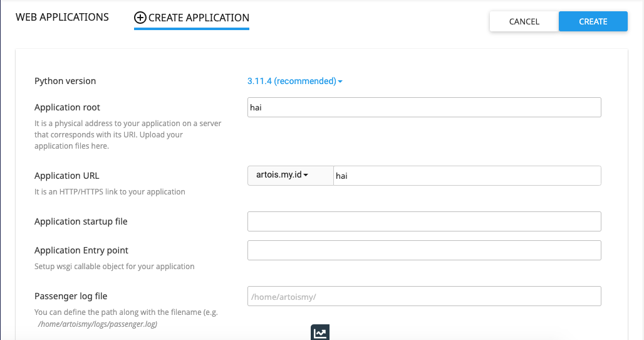Focus the Application root input field
Image resolution: width=644 pixels, height=340 pixels.
click(424, 107)
